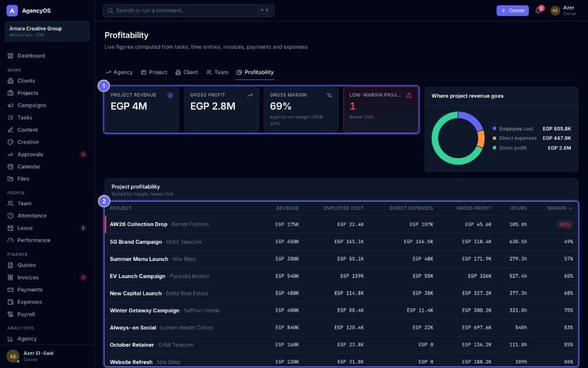Open the Leave page
The image size is (588, 368).
coord(47,228)
